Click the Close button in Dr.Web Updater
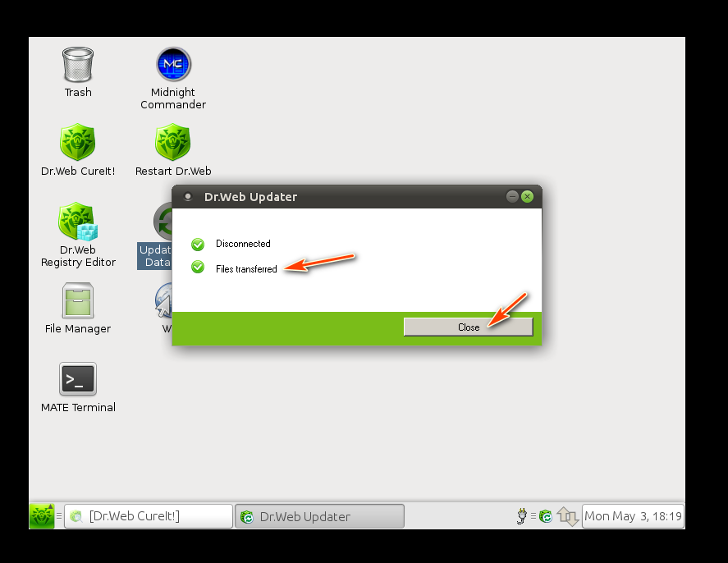The image size is (728, 563). (x=468, y=327)
